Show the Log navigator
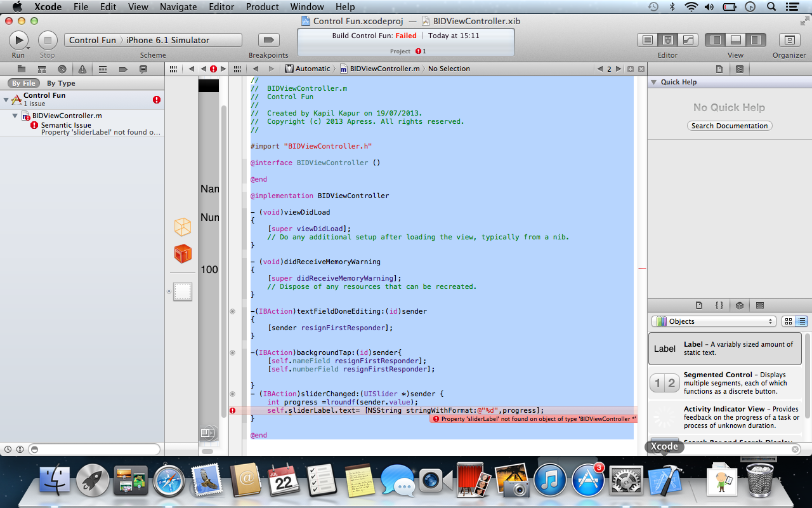The width and height of the screenshot is (812, 508). (143, 69)
